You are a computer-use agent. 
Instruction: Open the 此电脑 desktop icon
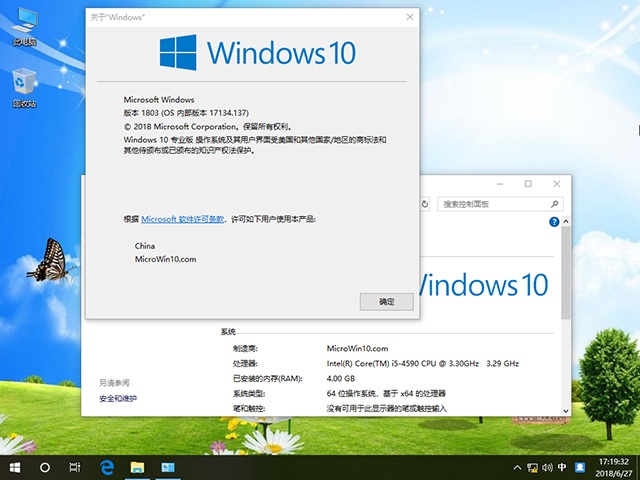24,27
